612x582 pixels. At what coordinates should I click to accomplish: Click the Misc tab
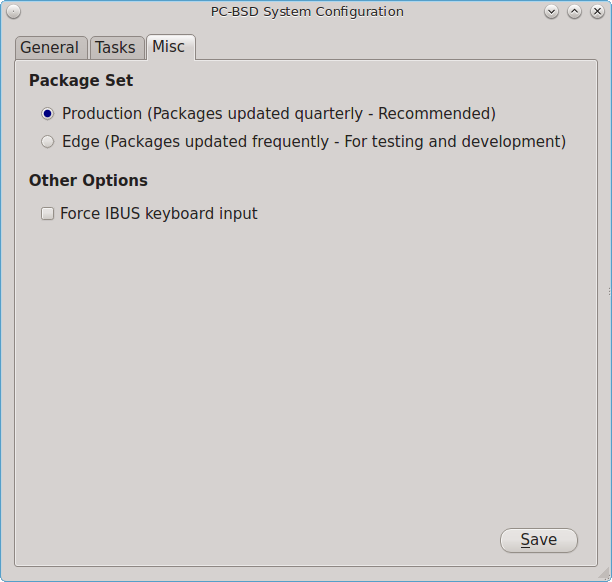click(x=168, y=47)
